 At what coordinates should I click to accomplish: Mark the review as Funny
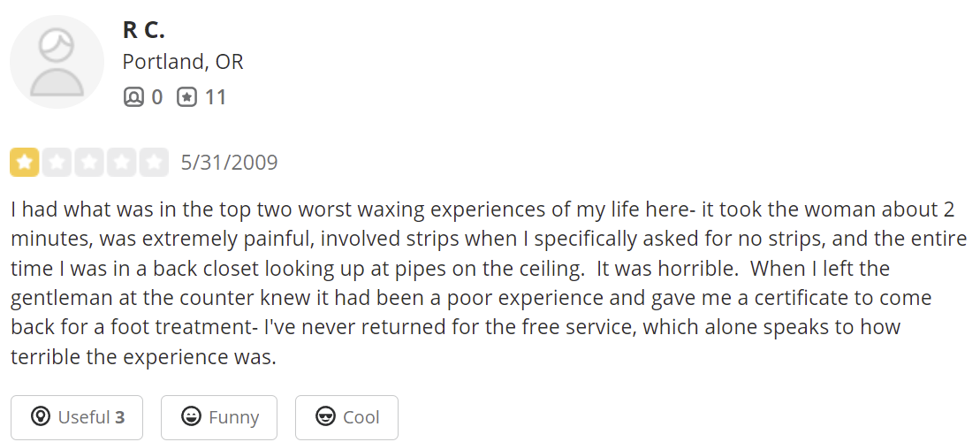tap(219, 417)
